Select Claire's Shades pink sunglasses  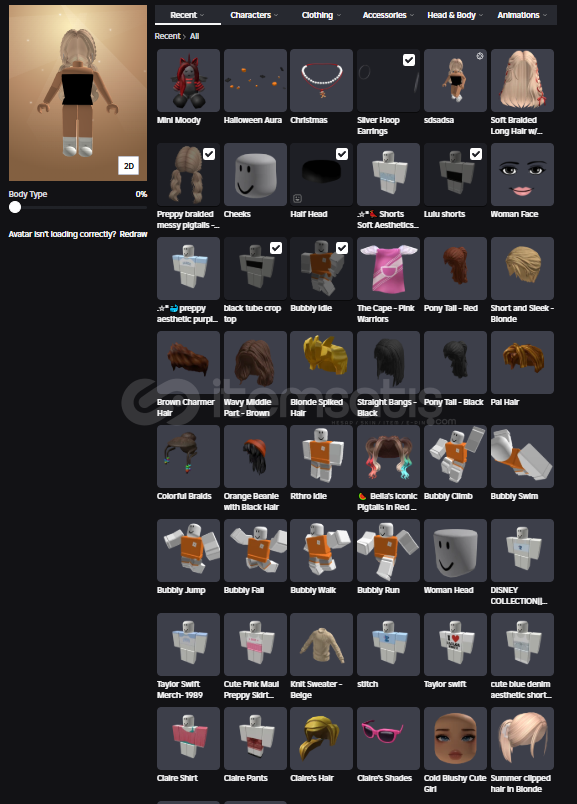coord(388,738)
